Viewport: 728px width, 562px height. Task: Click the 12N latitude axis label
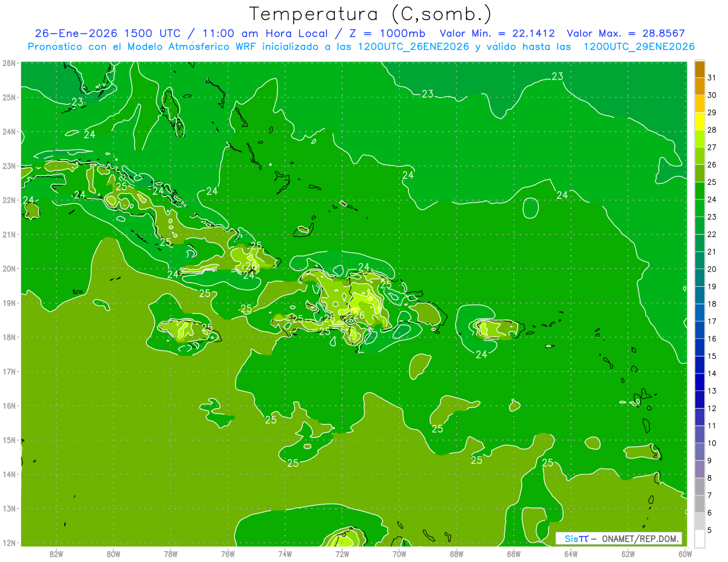8,543
